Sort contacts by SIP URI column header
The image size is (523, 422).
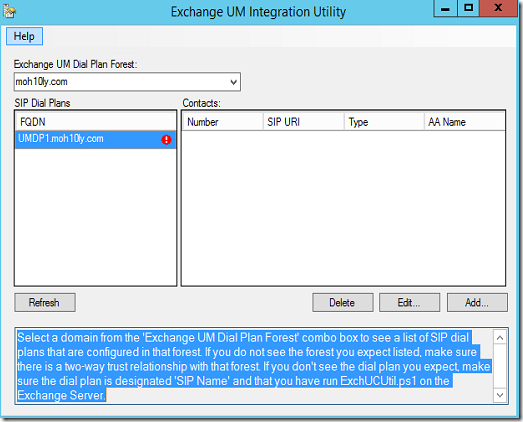(x=304, y=122)
